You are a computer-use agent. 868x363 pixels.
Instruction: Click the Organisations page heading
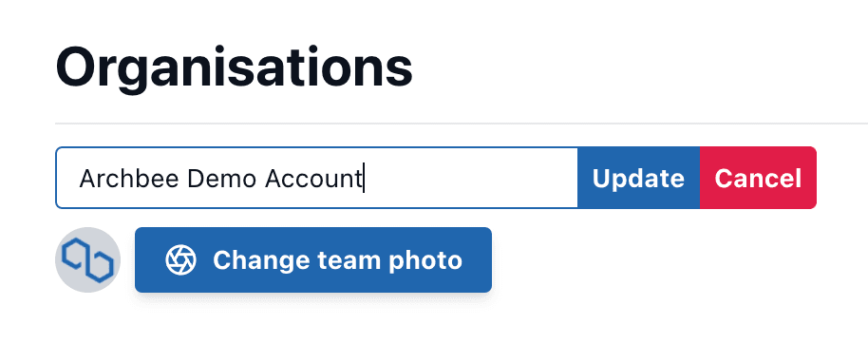pos(235,67)
